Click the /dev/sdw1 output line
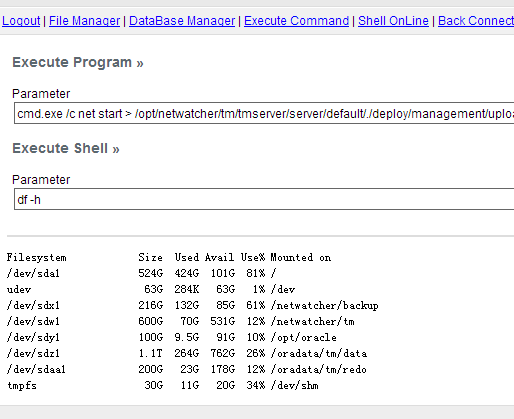The image size is (514, 419). [x=180, y=321]
